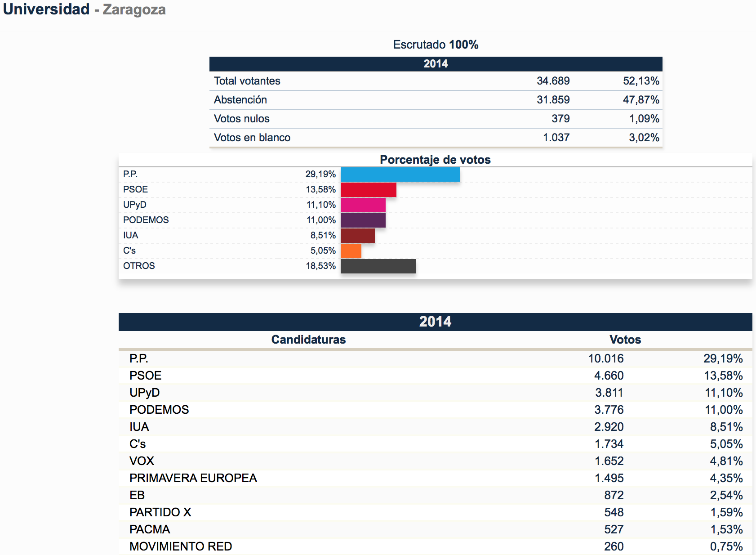Click the 31.859 abstention value
The height and width of the screenshot is (555, 756).
(x=553, y=100)
